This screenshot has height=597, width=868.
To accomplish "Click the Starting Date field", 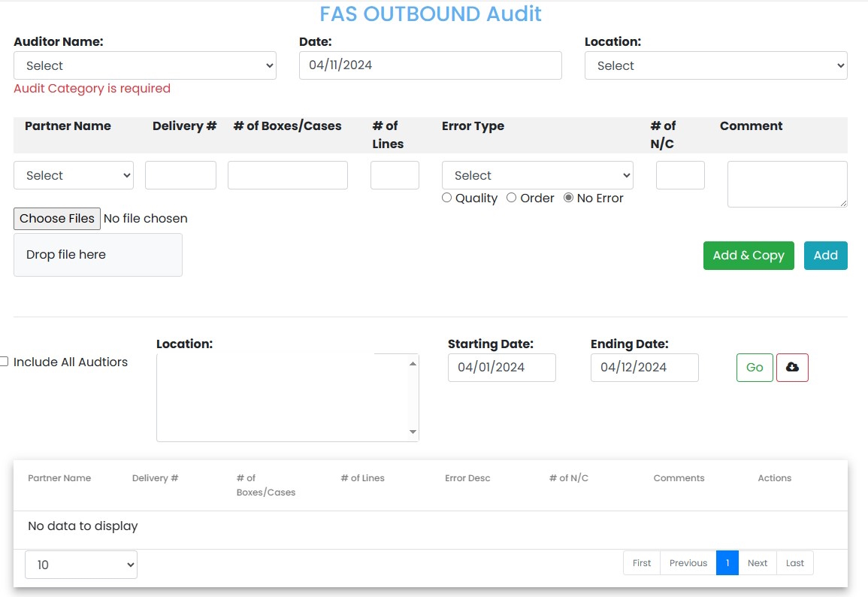I will point(501,368).
